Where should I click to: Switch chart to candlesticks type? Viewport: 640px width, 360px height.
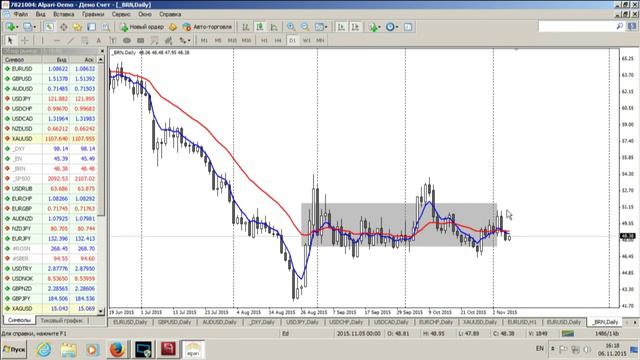(x=260, y=27)
